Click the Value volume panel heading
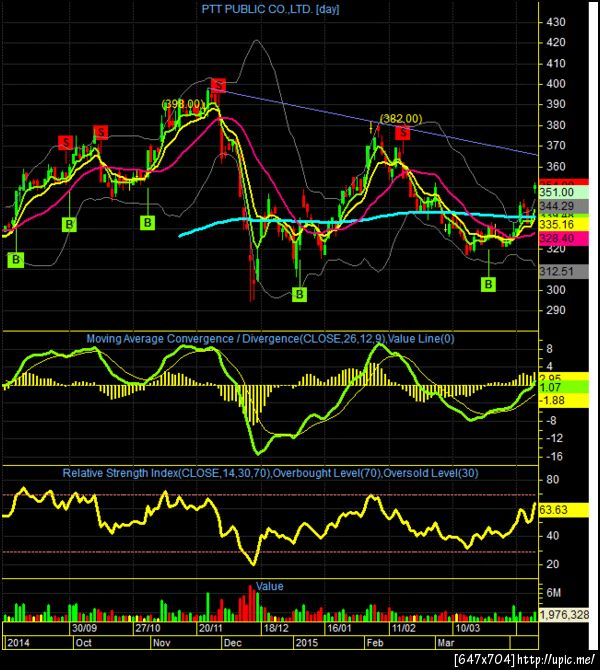 click(270, 586)
